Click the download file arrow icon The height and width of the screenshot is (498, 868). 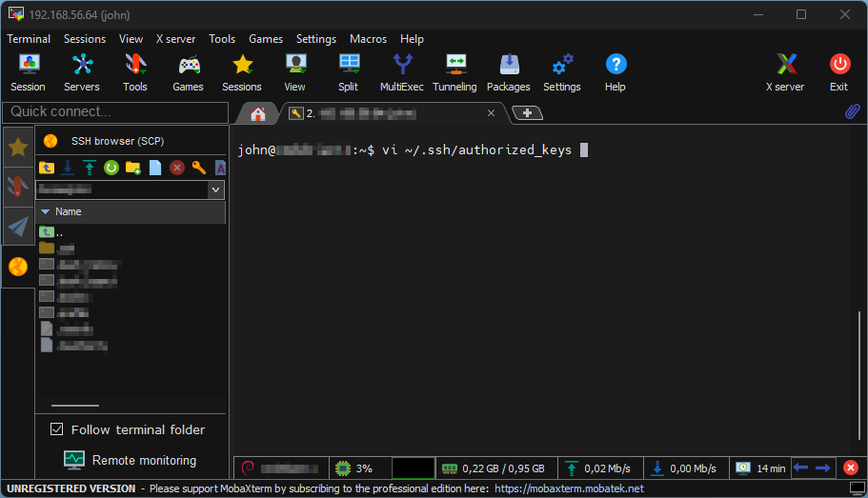(68, 167)
